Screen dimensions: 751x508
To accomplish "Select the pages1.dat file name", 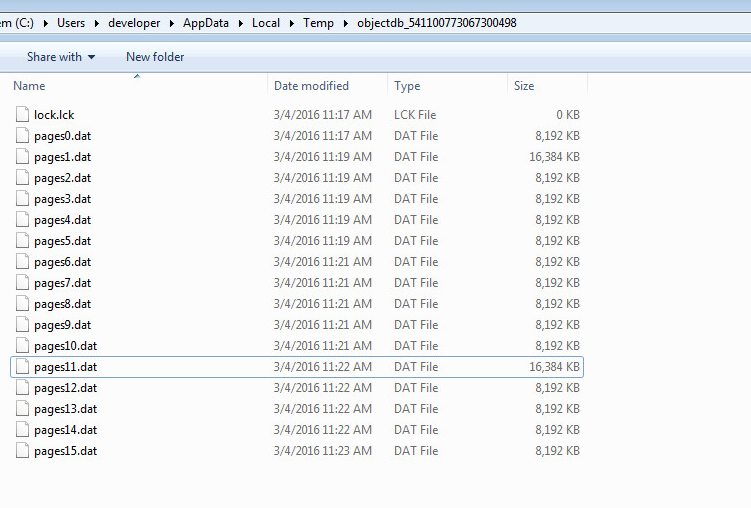I will 62,157.
